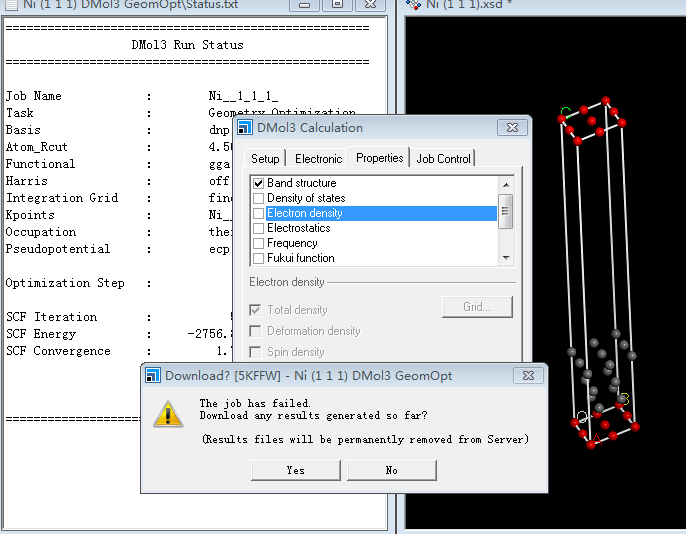686x534 pixels.
Task: Click 'DMol3 Run Status' heading text
Action: [187, 45]
